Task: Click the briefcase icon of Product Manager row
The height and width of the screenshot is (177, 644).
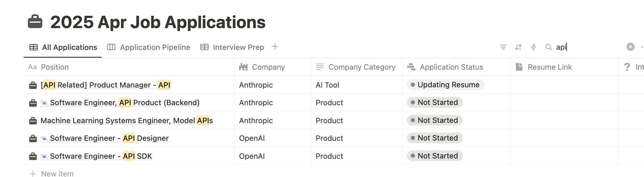Action: point(33,85)
